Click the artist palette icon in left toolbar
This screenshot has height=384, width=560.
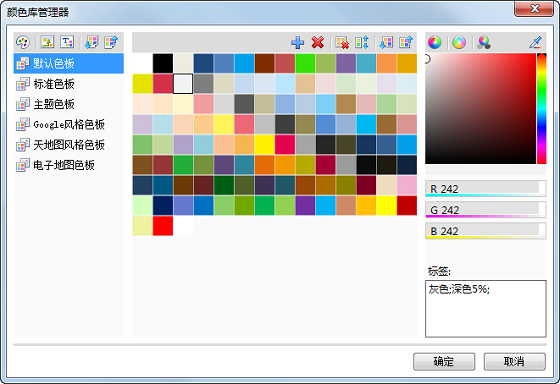[23, 43]
